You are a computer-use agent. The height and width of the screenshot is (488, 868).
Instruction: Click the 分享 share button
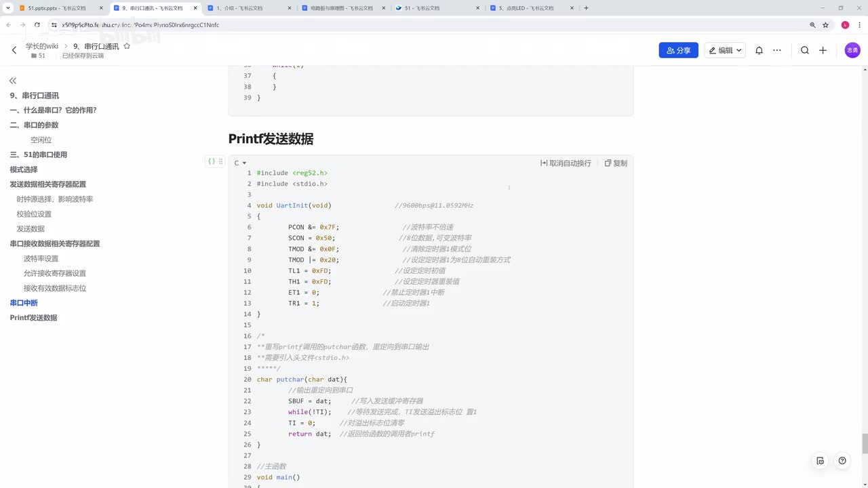tap(678, 50)
